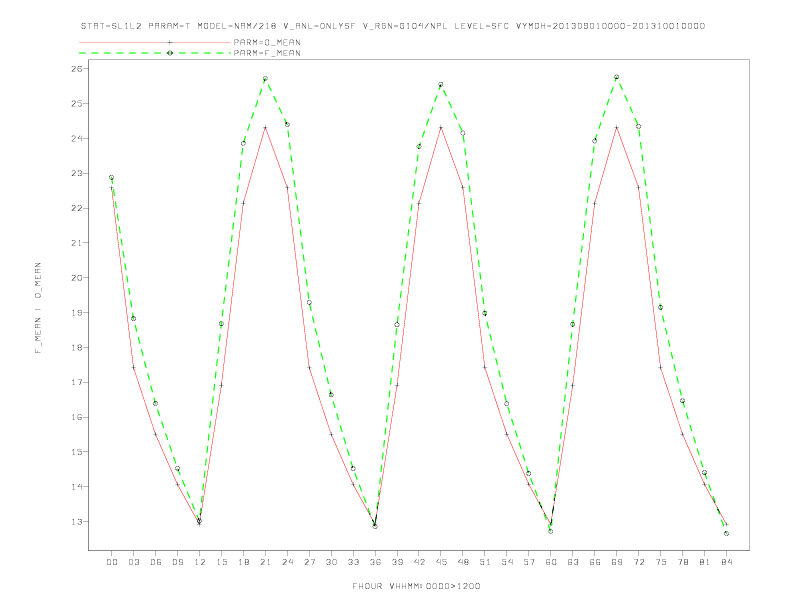Select y-axis tick label 16
Screen dimensions: 792x612
pyautogui.click(x=77, y=417)
